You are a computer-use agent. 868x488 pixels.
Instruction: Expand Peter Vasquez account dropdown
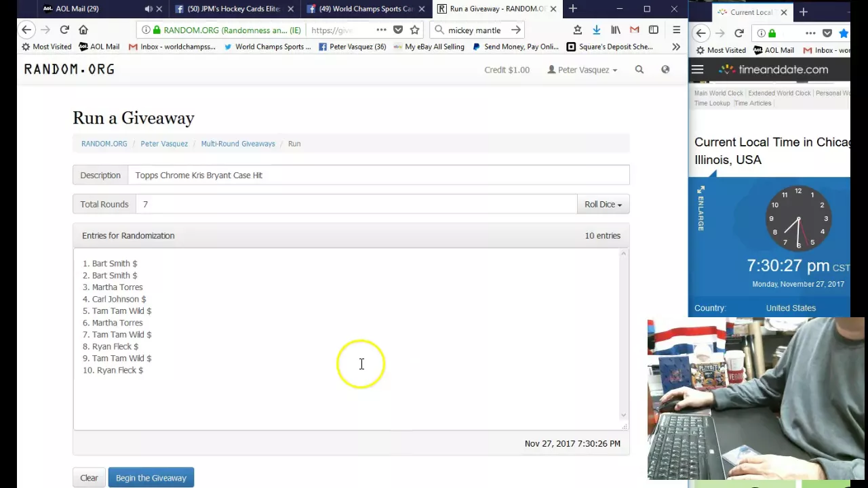click(583, 70)
